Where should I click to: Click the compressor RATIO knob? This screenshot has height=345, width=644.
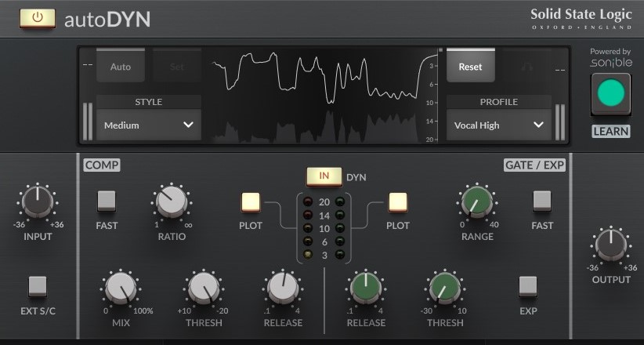(x=171, y=202)
